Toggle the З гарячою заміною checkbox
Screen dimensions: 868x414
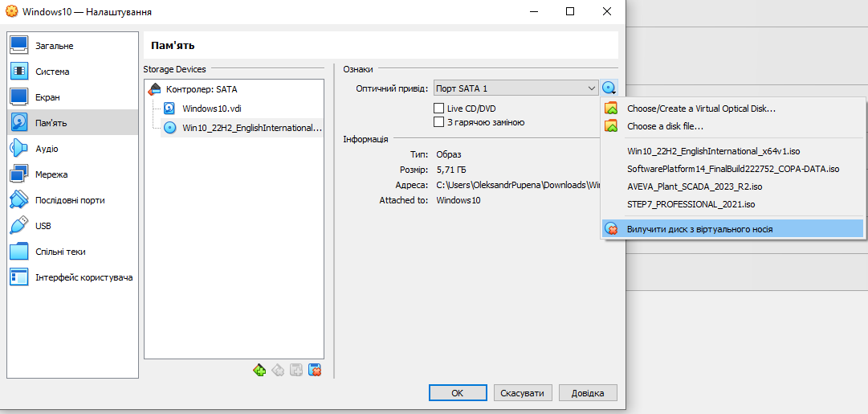point(439,122)
